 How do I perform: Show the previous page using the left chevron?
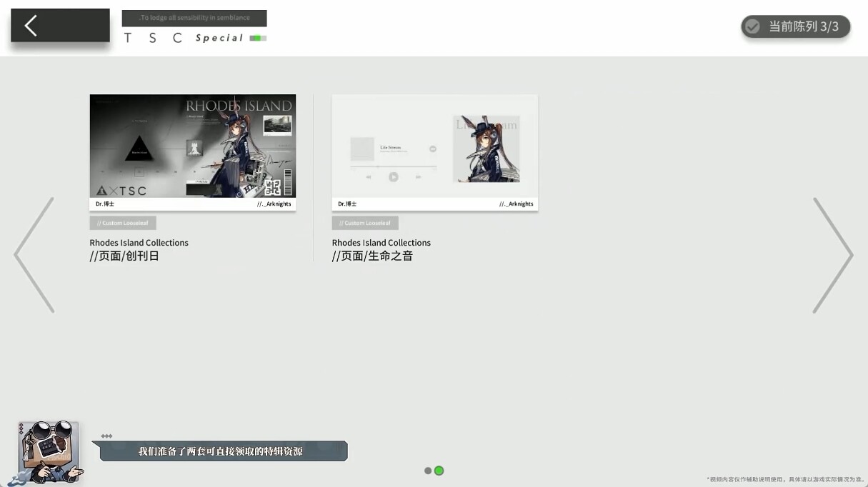pos(34,255)
